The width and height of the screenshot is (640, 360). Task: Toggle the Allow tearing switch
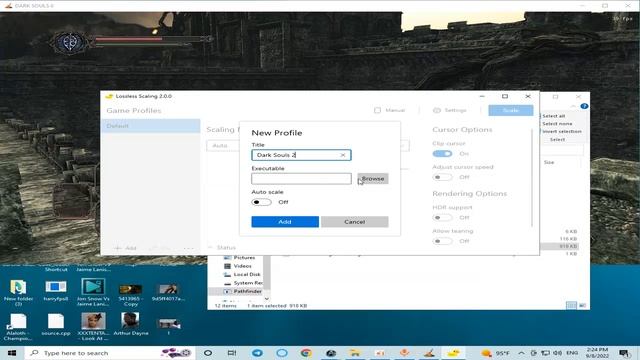click(442, 241)
